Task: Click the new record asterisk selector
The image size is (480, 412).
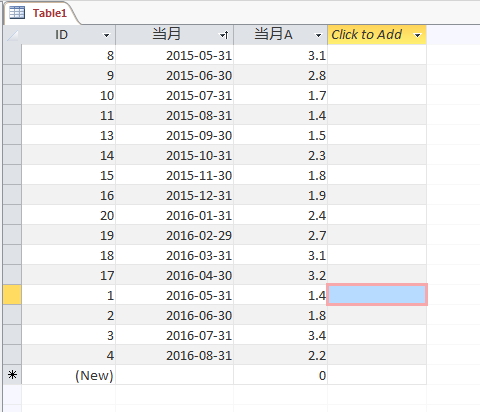Action: click(x=12, y=375)
